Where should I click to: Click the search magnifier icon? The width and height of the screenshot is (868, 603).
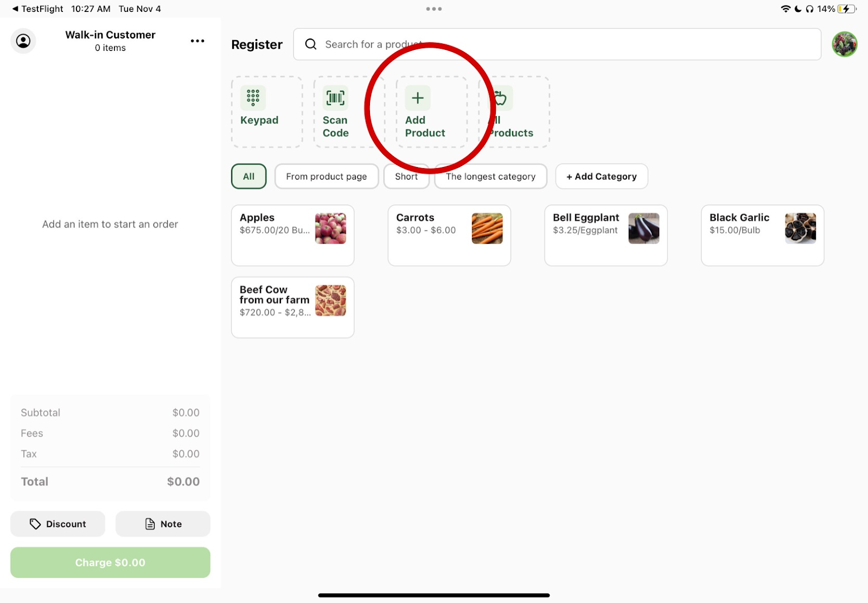coord(311,44)
